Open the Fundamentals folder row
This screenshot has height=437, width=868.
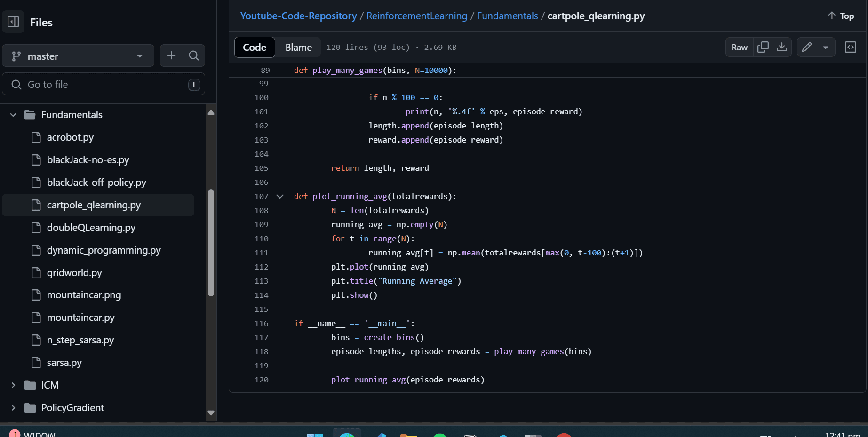point(99,115)
